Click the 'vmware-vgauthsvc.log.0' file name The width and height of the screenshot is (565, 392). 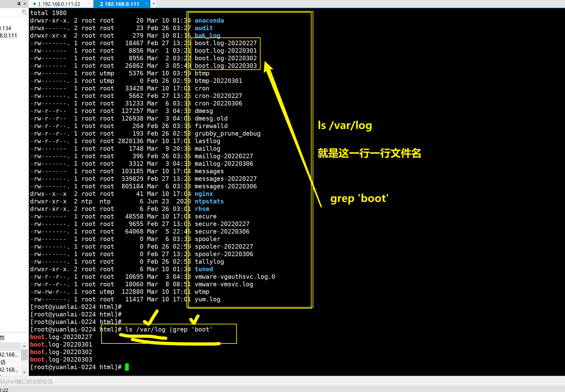tap(235, 277)
